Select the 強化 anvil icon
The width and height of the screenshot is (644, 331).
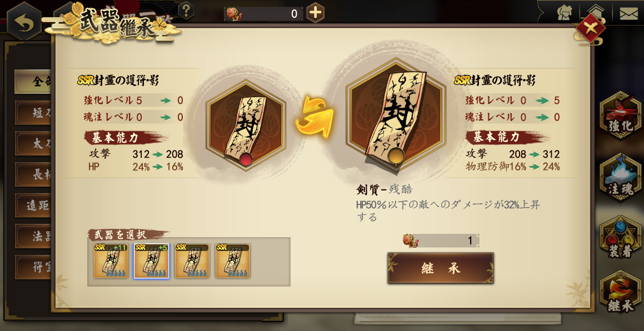click(x=620, y=115)
